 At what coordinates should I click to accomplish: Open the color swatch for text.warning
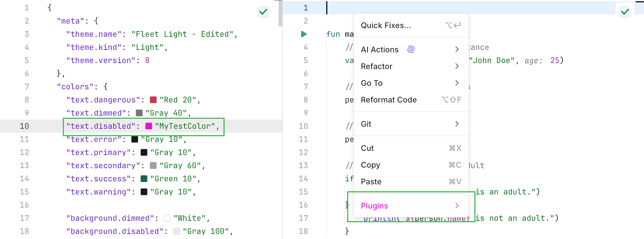tap(144, 192)
